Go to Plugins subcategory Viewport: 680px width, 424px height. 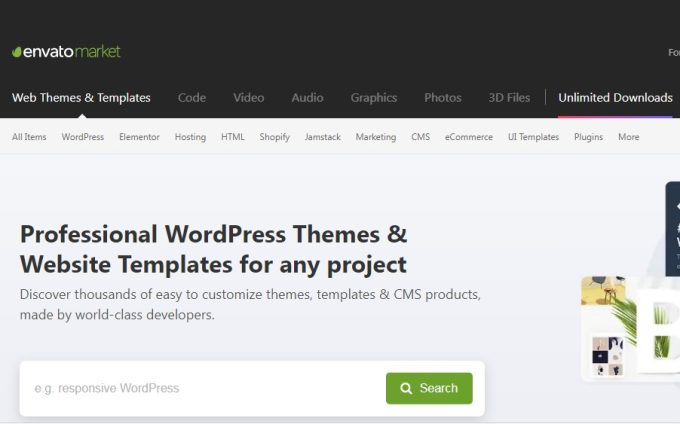coord(588,137)
